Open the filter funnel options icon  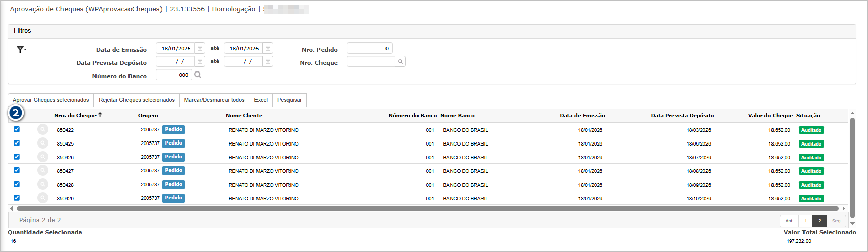21,49
